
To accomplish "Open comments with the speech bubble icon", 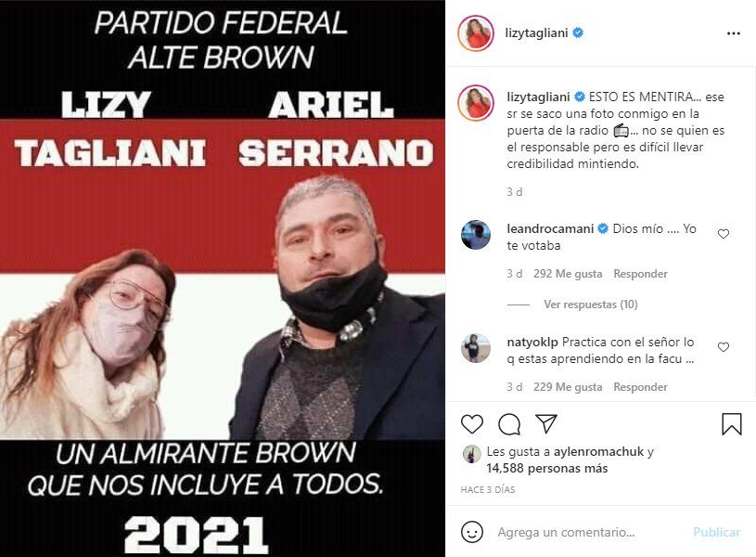I will click(509, 424).
